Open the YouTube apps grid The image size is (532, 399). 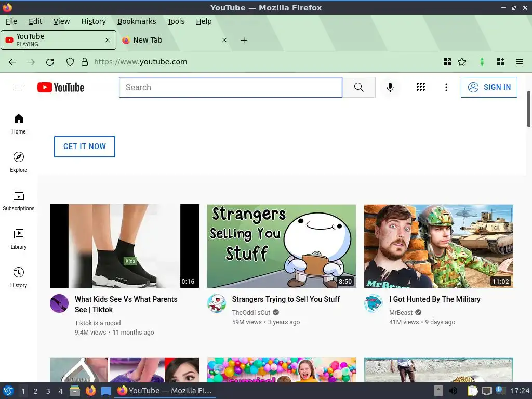[x=421, y=87]
